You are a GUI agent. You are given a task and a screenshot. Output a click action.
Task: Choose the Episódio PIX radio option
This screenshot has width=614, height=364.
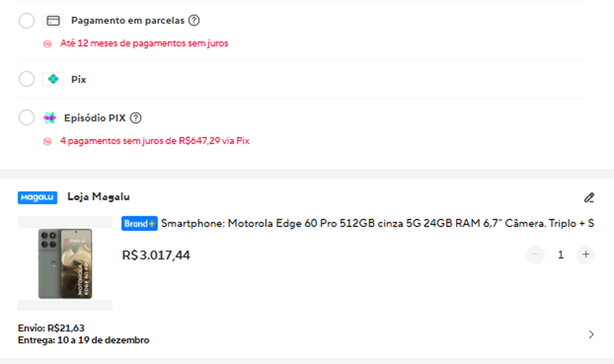[x=27, y=117]
